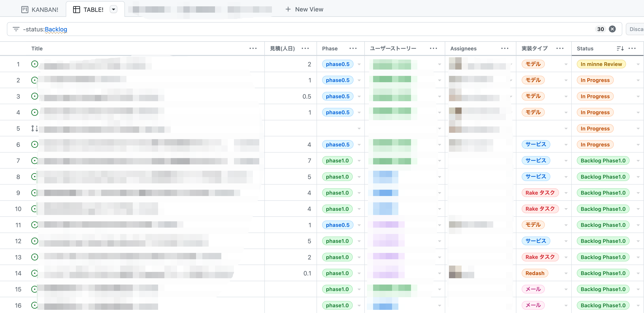Expand the Status dropdown for row 2
644x313 pixels.
(x=638, y=80)
